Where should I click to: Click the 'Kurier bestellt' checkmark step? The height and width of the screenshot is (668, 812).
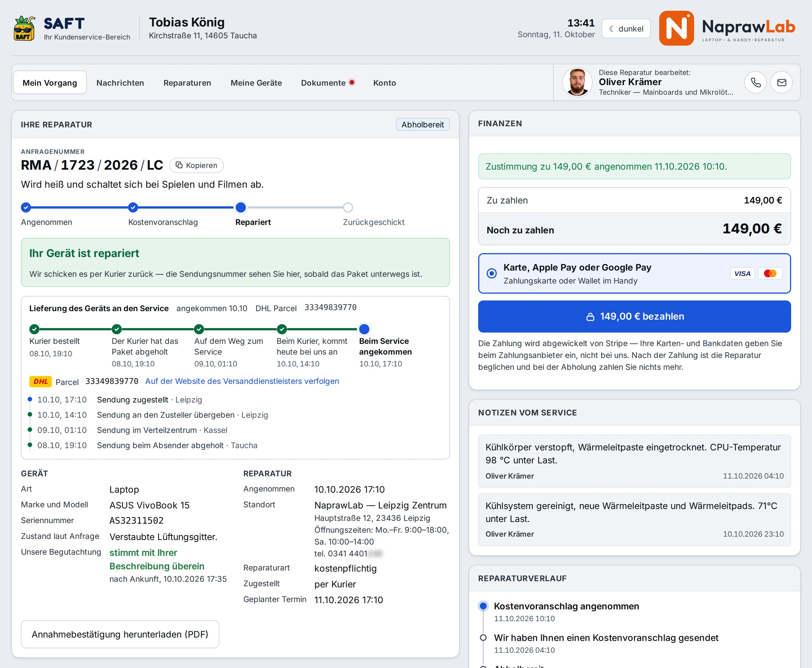(x=34, y=329)
